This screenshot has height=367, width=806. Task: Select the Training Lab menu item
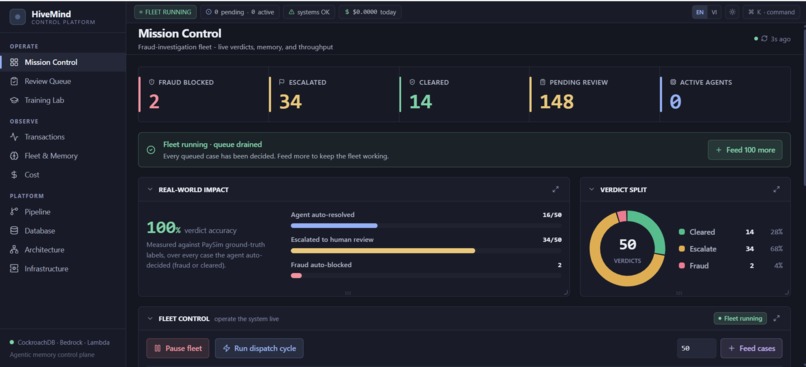click(x=63, y=100)
